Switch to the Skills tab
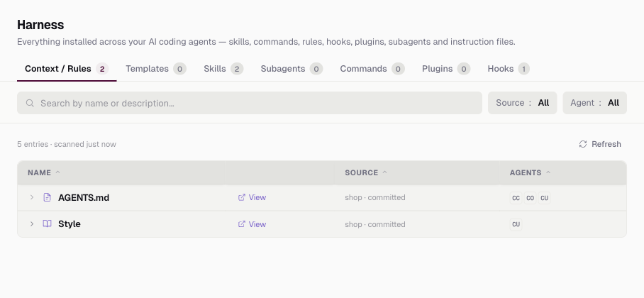 point(223,69)
